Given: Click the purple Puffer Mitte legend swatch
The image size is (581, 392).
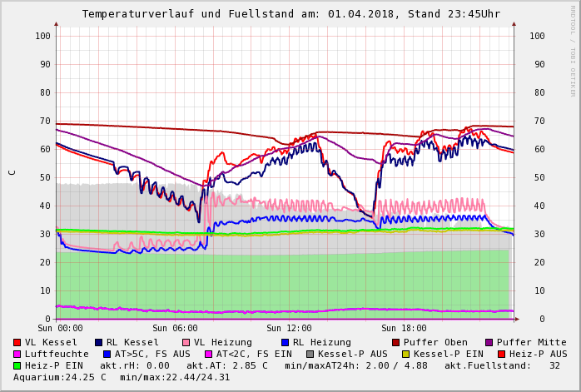Looking at the screenshot, I should point(489,342).
